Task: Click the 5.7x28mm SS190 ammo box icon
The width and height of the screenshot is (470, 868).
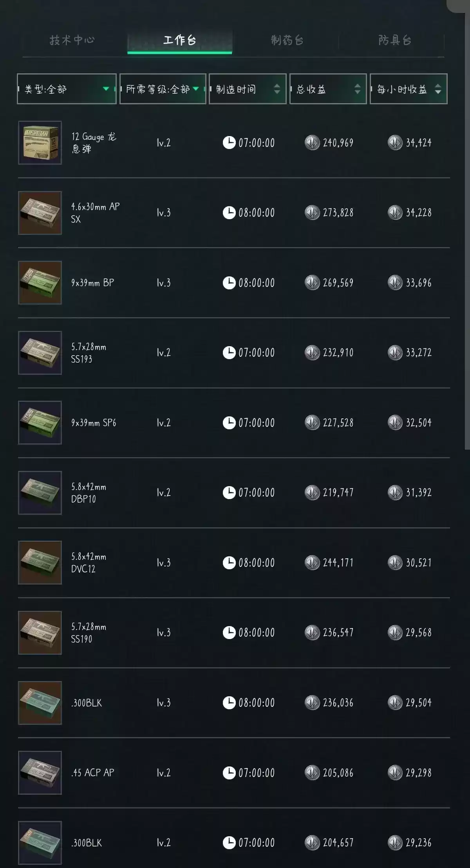Action: 40,633
